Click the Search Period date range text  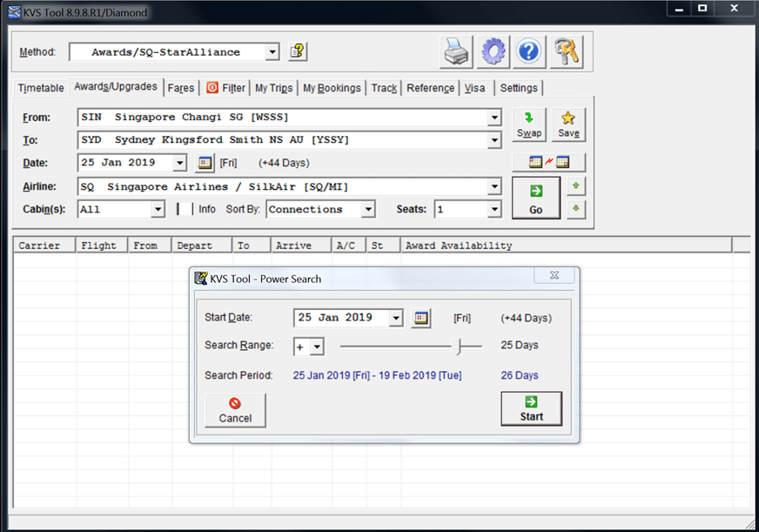[x=378, y=375]
